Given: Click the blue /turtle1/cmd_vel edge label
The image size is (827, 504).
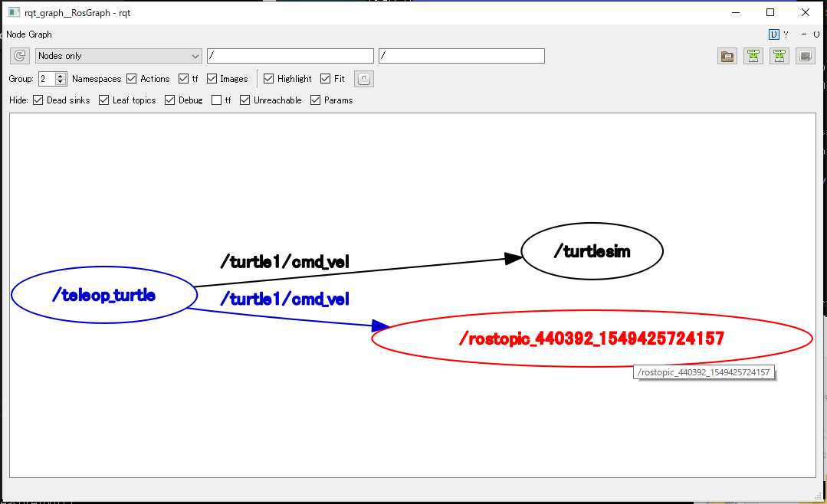Looking at the screenshot, I should (x=285, y=299).
